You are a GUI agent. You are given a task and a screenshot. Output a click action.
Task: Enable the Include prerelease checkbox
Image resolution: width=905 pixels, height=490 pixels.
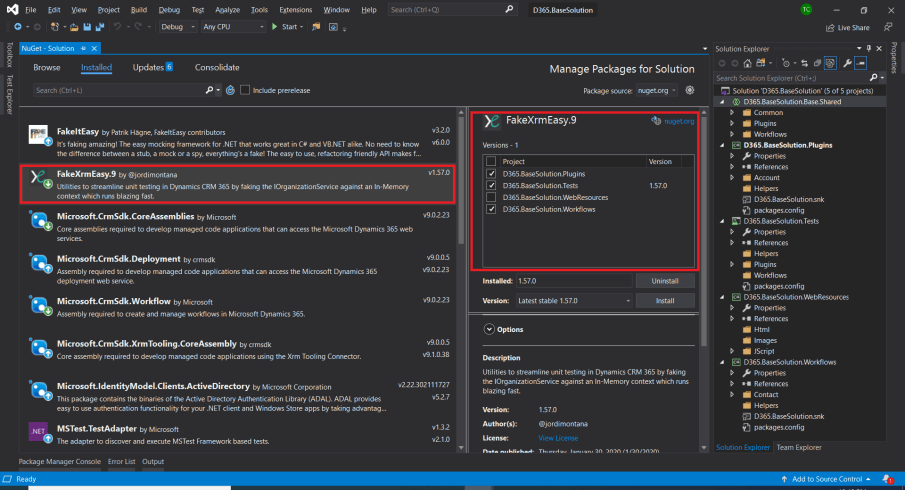245,90
